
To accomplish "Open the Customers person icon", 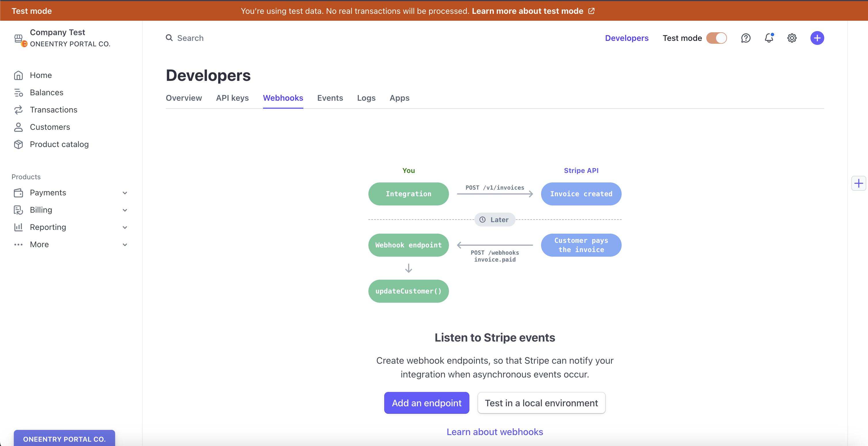I will [18, 127].
